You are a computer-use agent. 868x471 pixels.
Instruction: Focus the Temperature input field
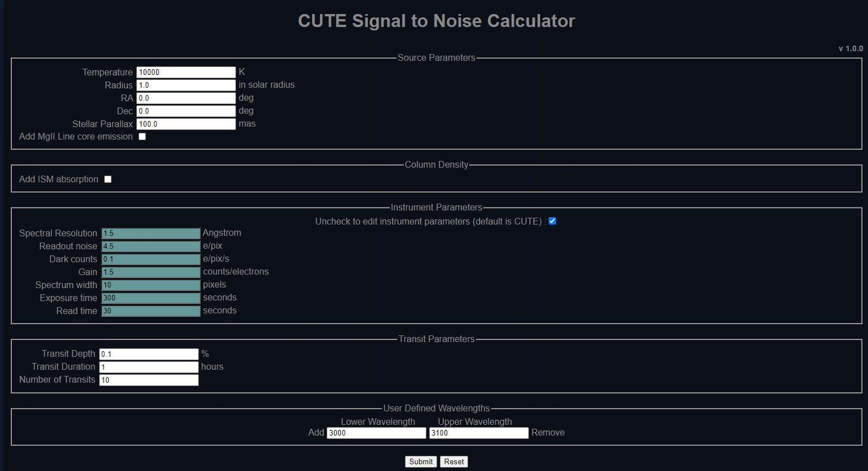point(186,72)
